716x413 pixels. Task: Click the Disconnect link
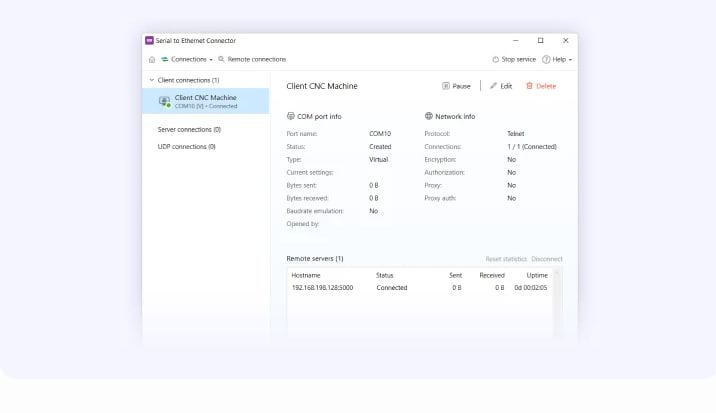pos(547,259)
